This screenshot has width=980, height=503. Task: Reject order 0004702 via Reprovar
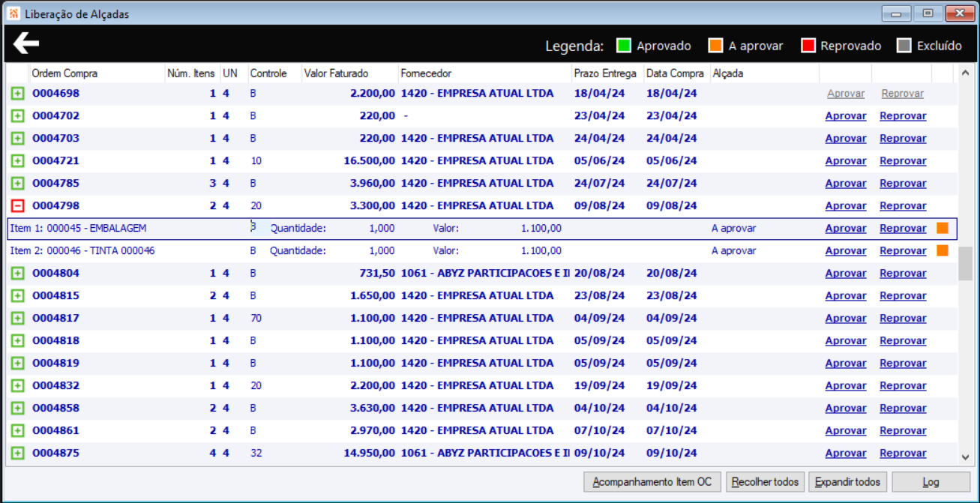point(903,116)
